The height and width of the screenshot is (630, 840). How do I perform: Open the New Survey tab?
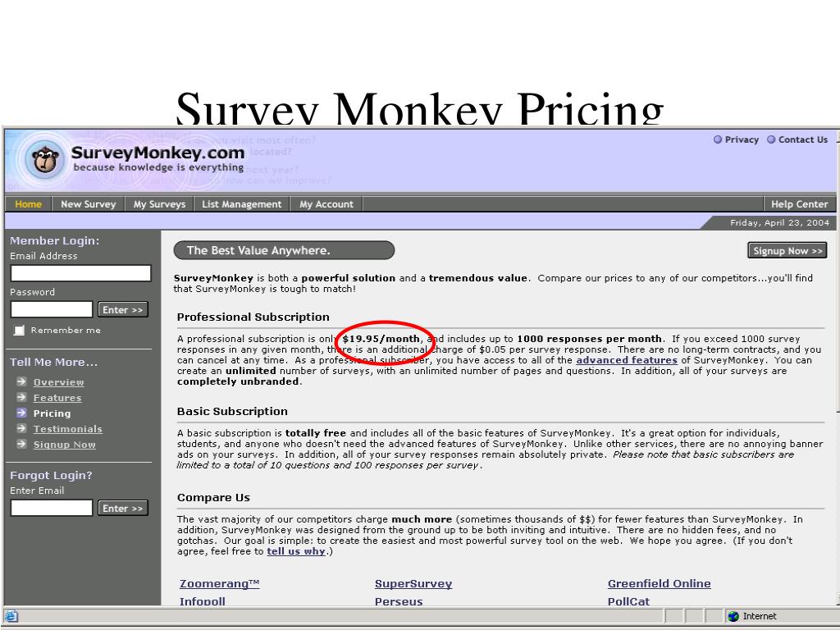click(x=89, y=204)
